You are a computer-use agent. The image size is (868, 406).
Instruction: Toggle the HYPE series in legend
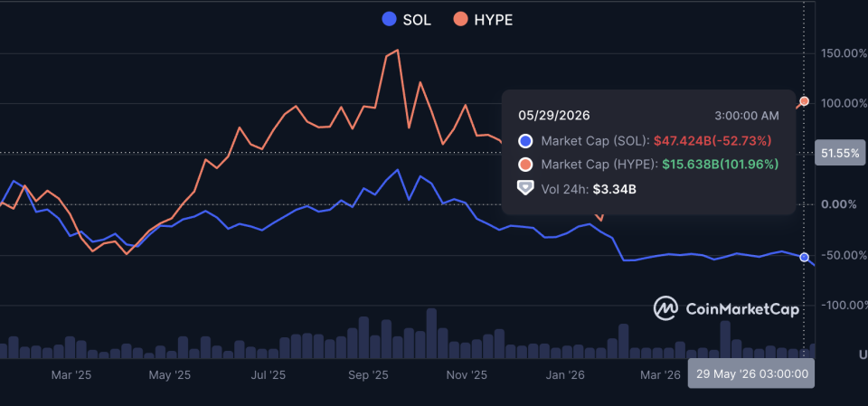point(483,20)
